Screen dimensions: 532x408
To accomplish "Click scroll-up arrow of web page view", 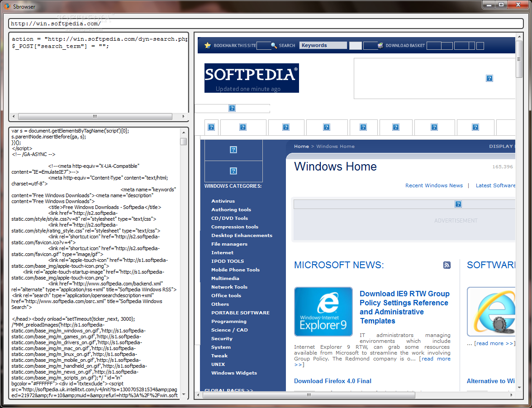I will (519, 36).
